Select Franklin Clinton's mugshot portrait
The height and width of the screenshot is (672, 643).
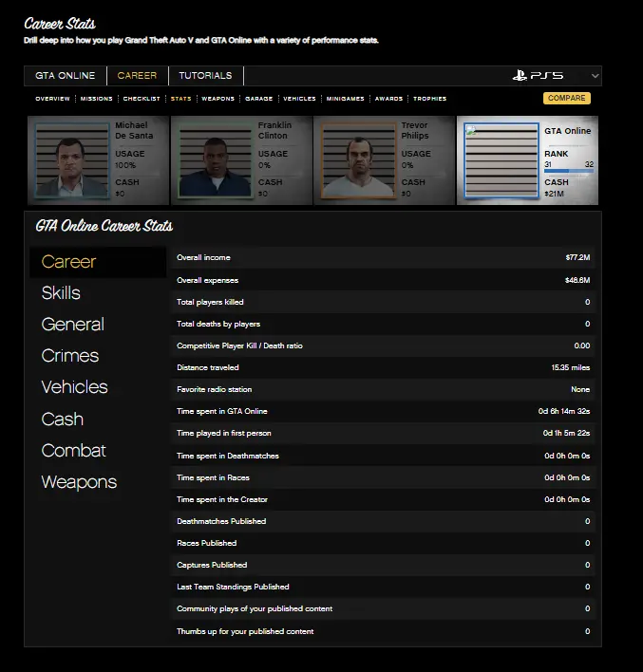pyautogui.click(x=214, y=160)
